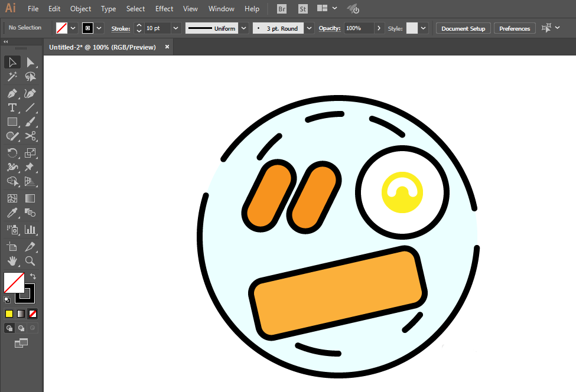Select the Pen tool
The width and height of the screenshot is (576, 392).
point(12,93)
